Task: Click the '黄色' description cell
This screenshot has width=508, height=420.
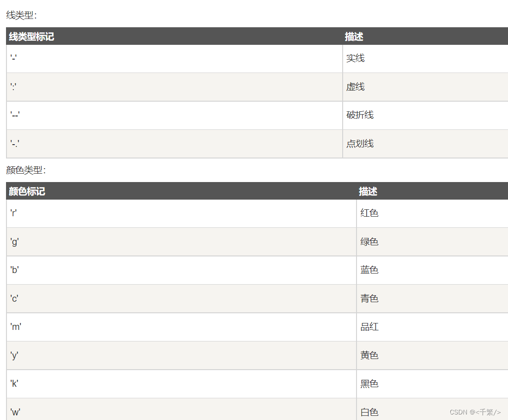Action: tap(433, 355)
